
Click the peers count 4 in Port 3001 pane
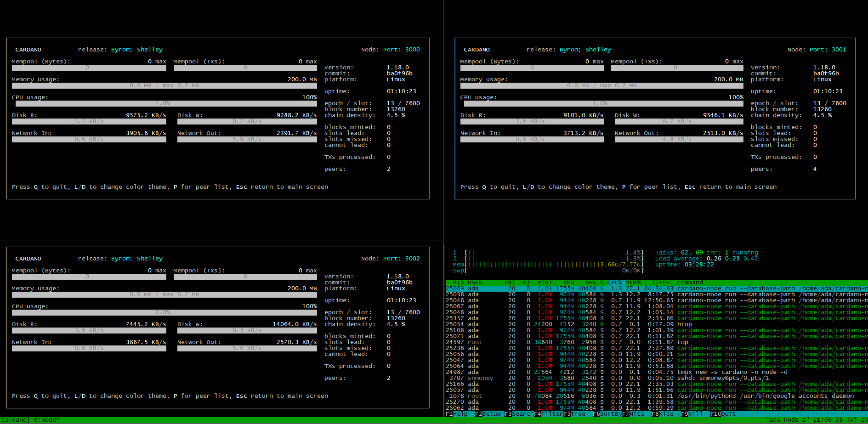click(815, 169)
